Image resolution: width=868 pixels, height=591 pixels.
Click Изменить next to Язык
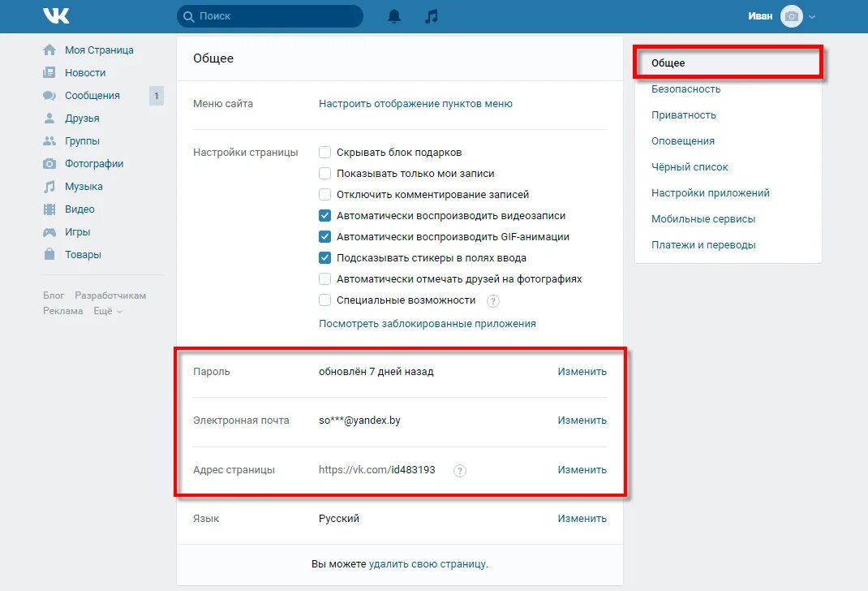[582, 519]
